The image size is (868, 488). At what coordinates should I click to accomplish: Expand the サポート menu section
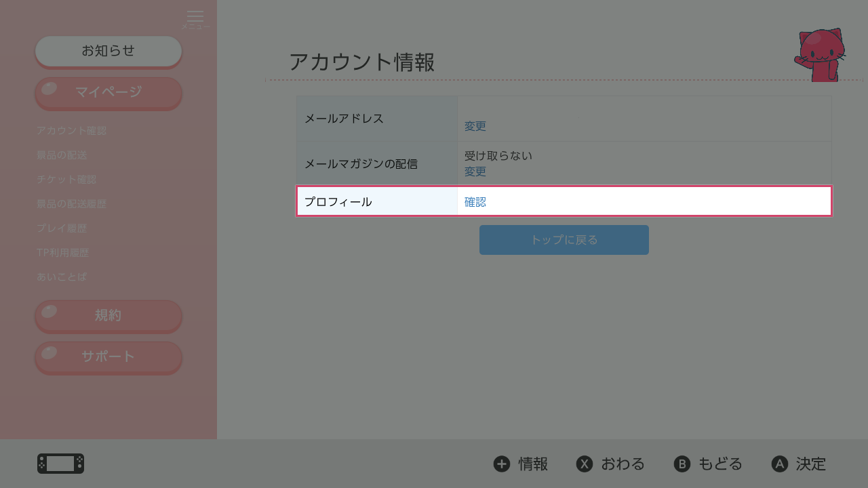tap(108, 357)
